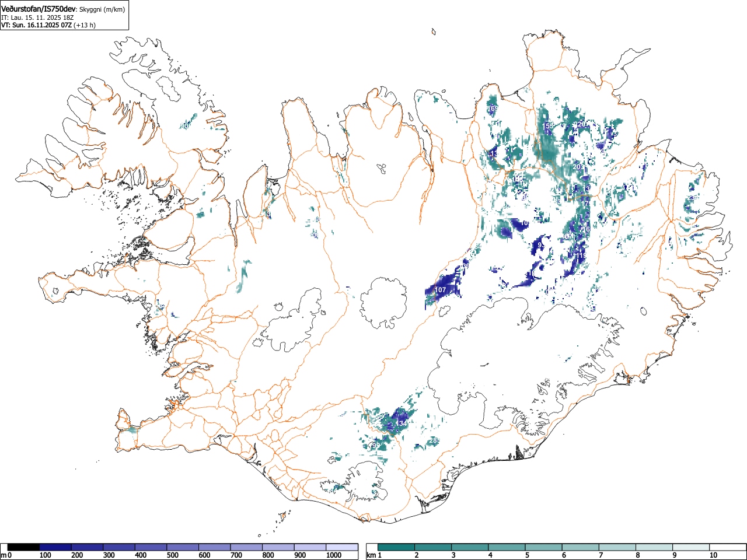Select the 200–300 m legend color segment

[x=88, y=547]
